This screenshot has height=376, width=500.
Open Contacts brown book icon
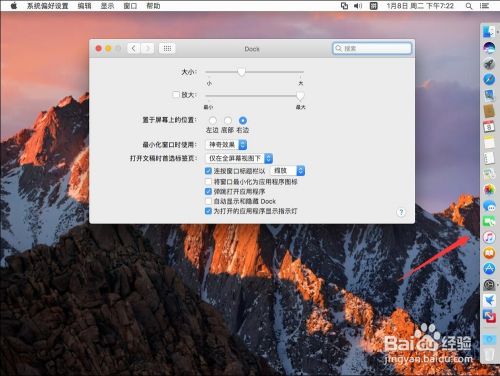[489, 111]
